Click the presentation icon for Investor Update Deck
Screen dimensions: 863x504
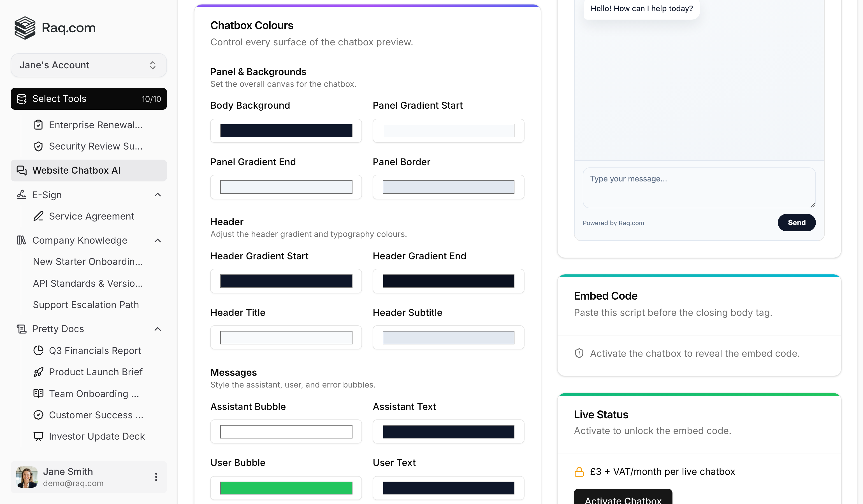pyautogui.click(x=38, y=436)
